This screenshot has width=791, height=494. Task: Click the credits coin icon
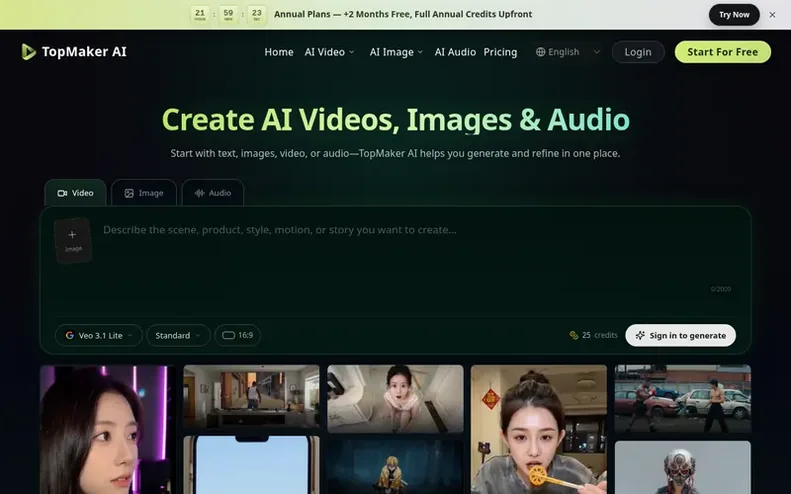point(574,335)
